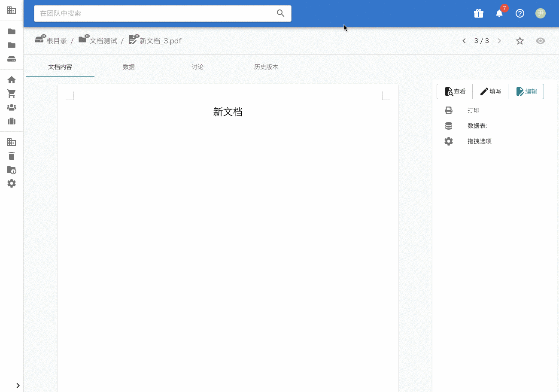Viewport: 559px width, 392px height.
Task: Click 文档测试 folder in breadcrumb
Action: pos(103,41)
